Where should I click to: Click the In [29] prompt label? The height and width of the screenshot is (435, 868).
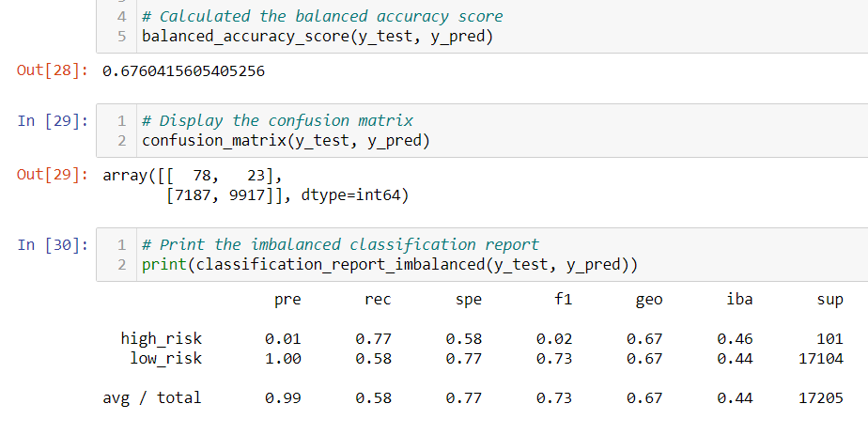pyautogui.click(x=53, y=120)
